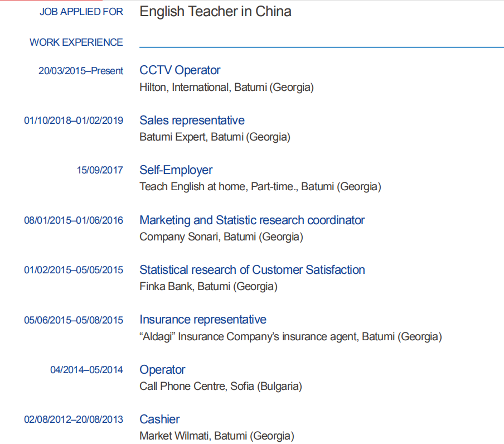Screen dimensions: 504x444
Task: Click Marketing and Statistic research coordinator title
Action: 252,220
